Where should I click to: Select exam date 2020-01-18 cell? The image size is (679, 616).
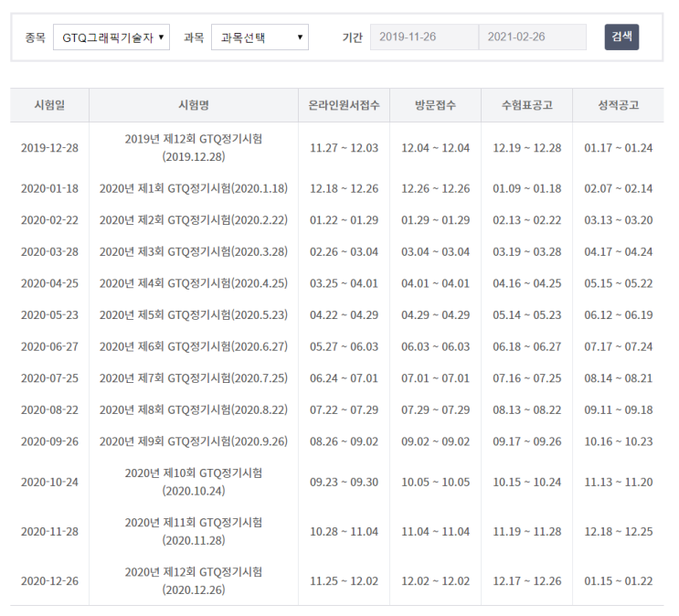pyautogui.click(x=49, y=189)
